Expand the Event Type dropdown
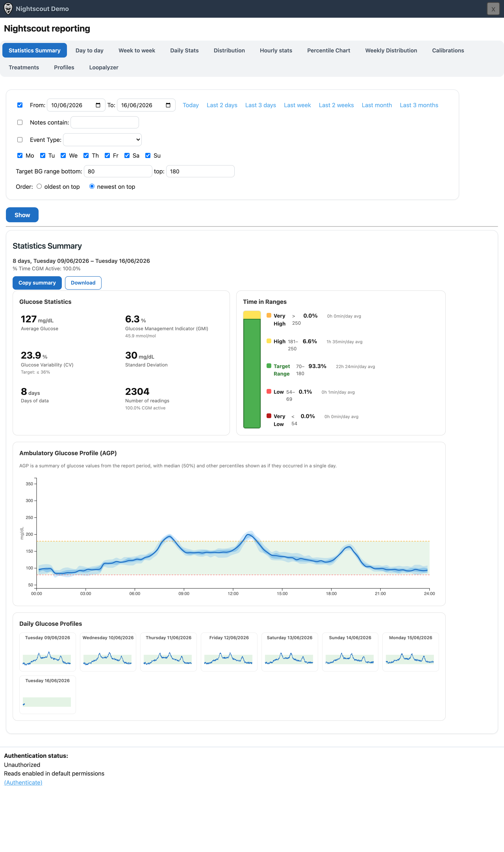The image size is (504, 852). (102, 140)
